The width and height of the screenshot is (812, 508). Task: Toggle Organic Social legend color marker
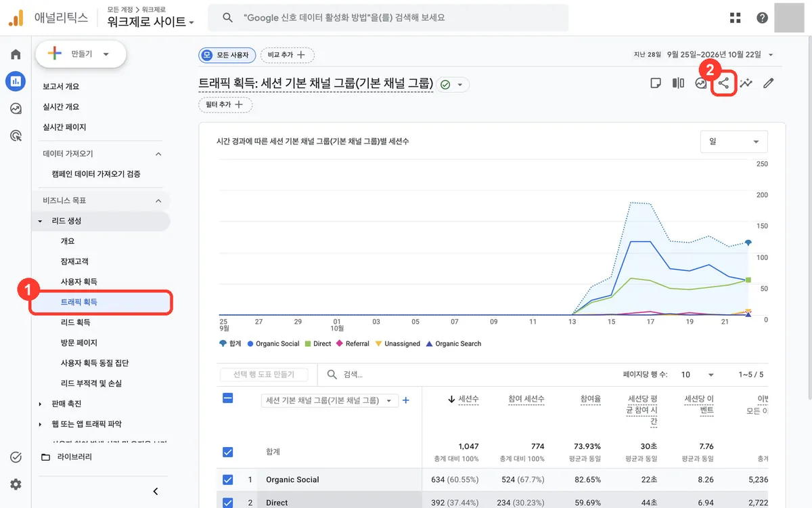point(250,344)
